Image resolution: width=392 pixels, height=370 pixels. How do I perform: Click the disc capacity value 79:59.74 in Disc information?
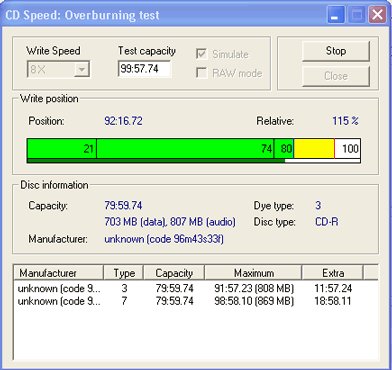pos(123,205)
